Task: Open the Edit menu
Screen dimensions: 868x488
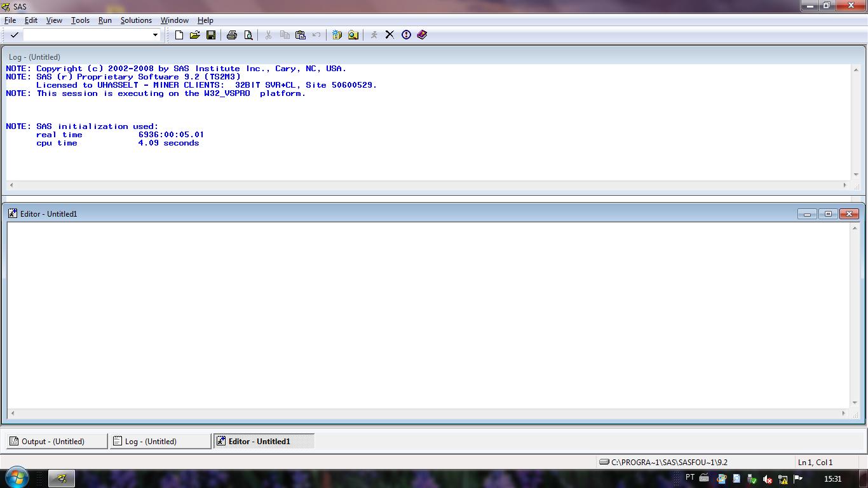Action: (x=31, y=20)
